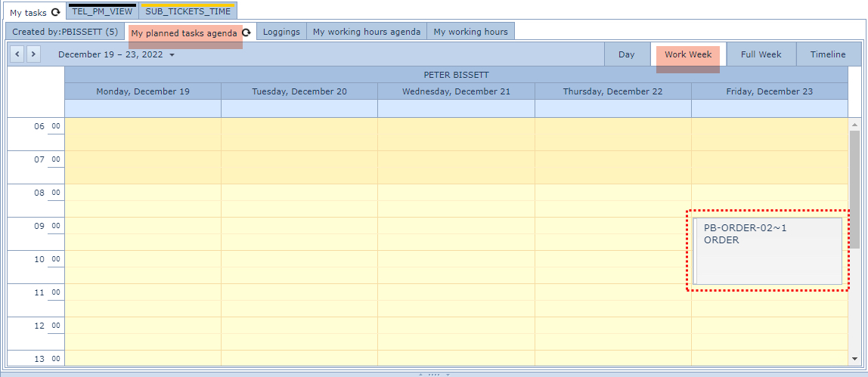The width and height of the screenshot is (868, 377).
Task: Refresh the My planned tasks agenda tab
Action: pyautogui.click(x=246, y=32)
